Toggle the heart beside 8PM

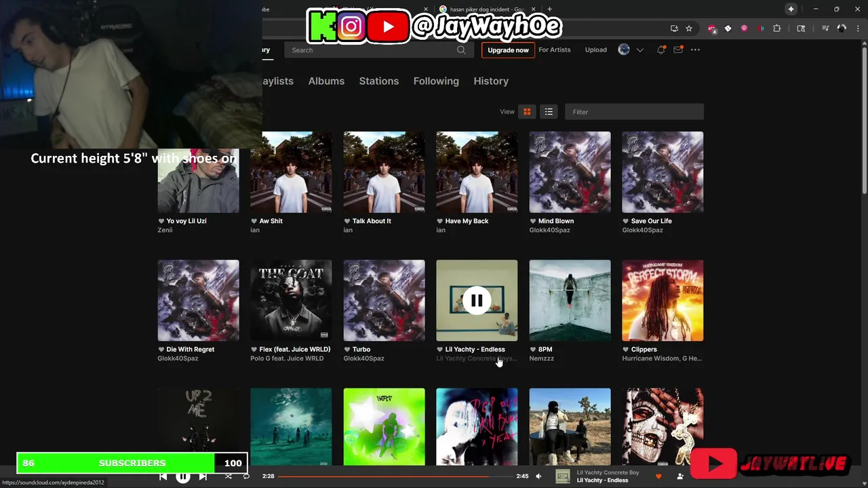coord(532,350)
